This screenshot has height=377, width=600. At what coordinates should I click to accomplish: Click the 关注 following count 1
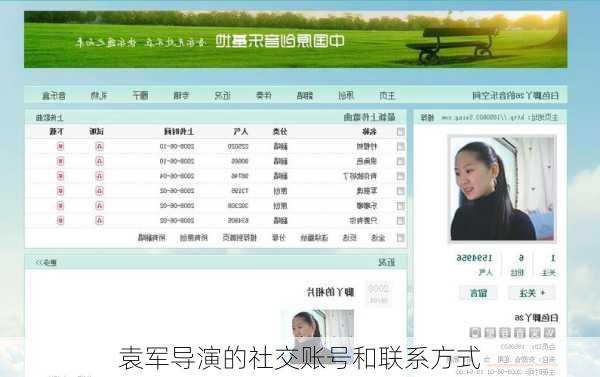[x=553, y=258]
